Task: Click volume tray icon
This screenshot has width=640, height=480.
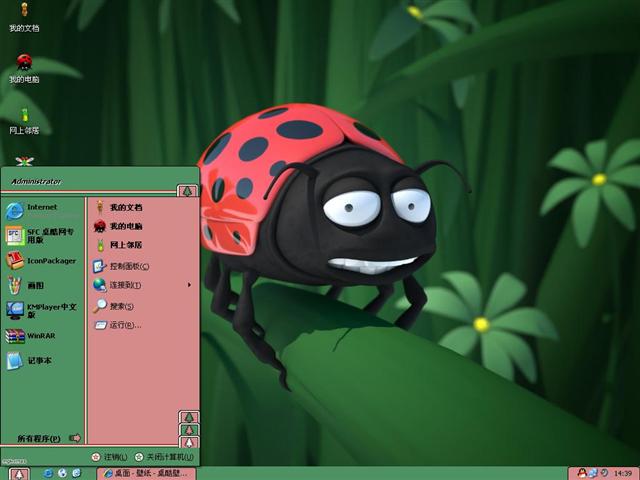Action: 604,473
